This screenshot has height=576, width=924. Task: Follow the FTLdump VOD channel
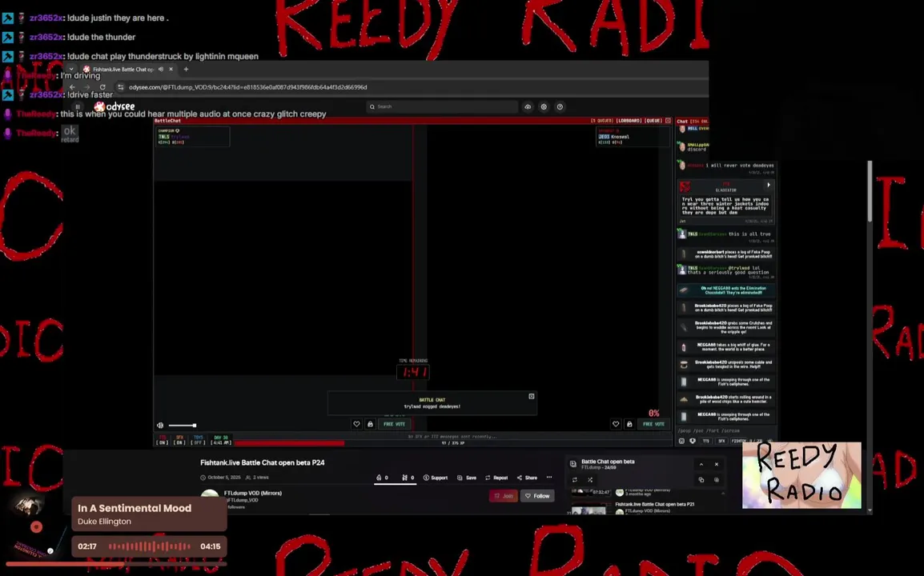click(x=537, y=496)
